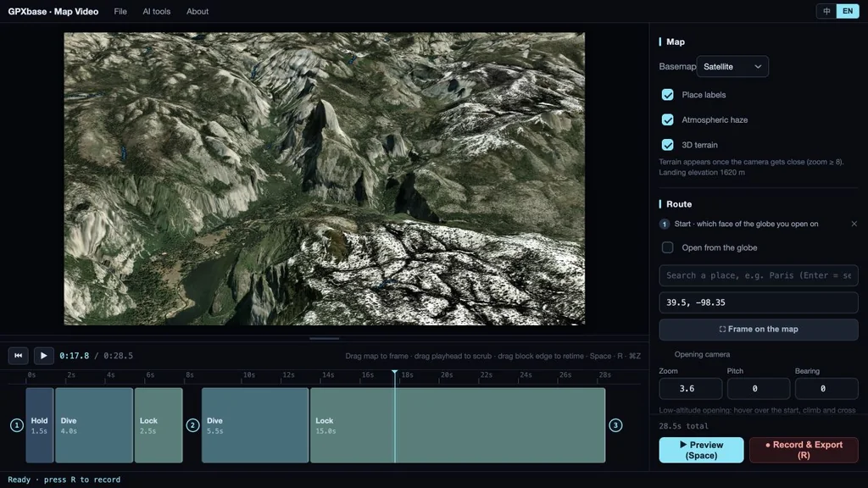Click the play button beside the timecode
Viewport: 868px width, 488px height.
44,356
